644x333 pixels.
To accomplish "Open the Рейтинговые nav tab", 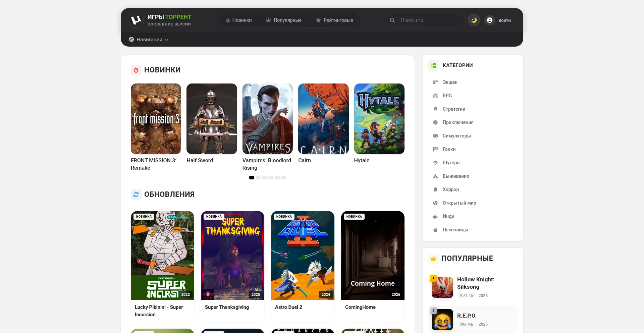I will [x=334, y=20].
